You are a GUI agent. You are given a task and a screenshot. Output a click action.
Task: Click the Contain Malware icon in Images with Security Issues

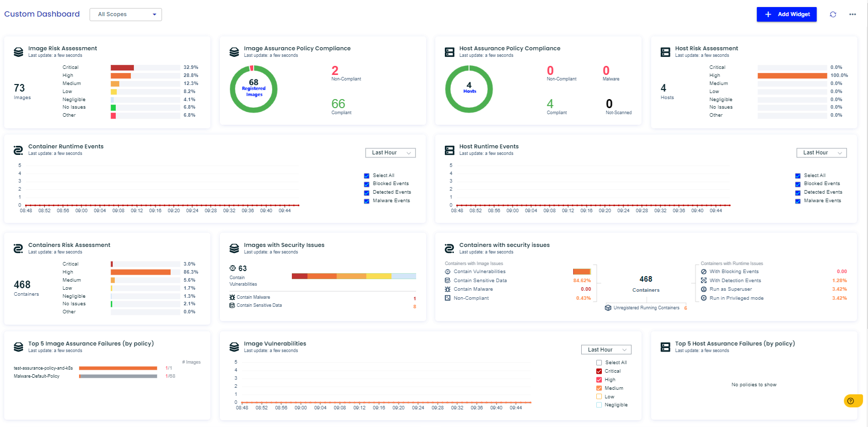pyautogui.click(x=232, y=297)
